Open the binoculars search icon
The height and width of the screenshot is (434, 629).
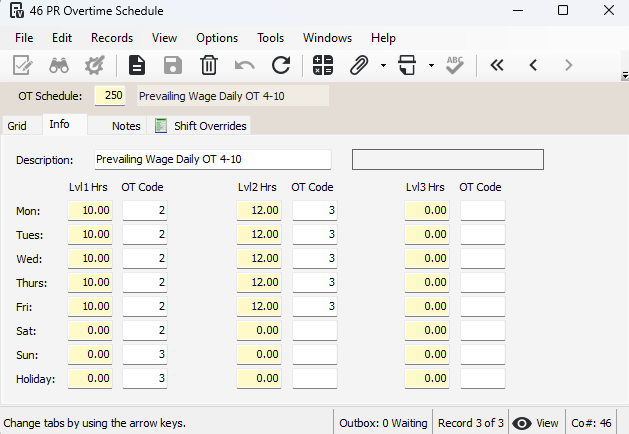point(59,65)
